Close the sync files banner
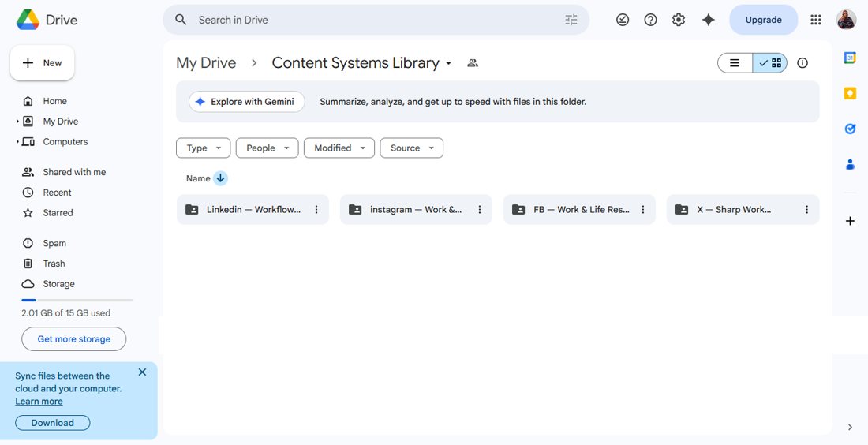The height and width of the screenshot is (445, 868). pyautogui.click(x=142, y=372)
